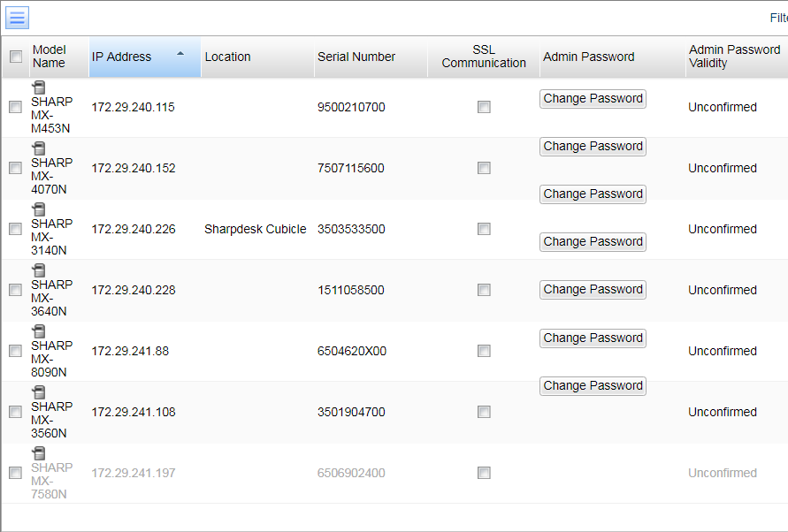Open the hamburger menu icon

tap(17, 18)
